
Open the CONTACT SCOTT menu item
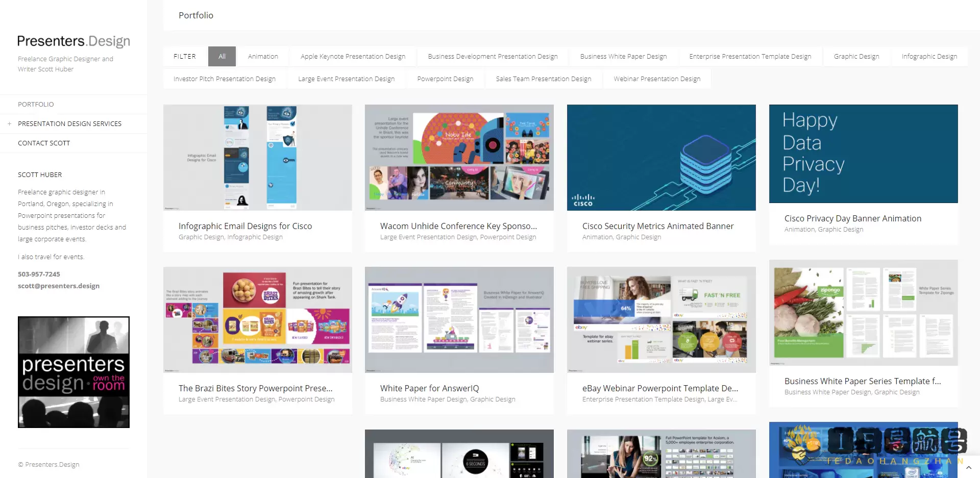pos(44,143)
